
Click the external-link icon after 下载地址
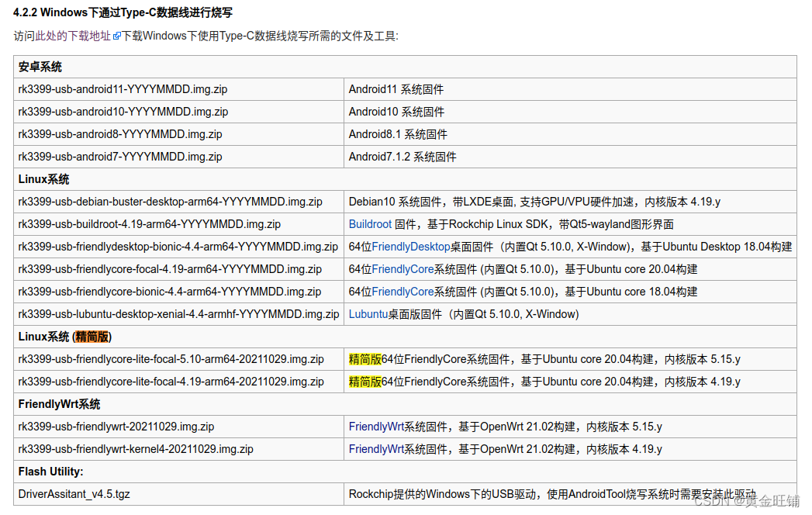116,34
